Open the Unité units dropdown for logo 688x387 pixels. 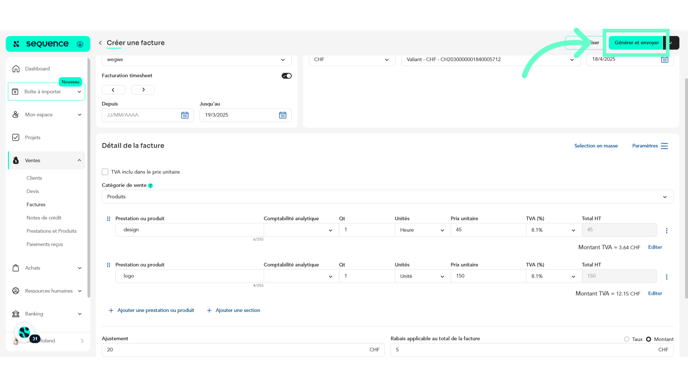pyautogui.click(x=422, y=276)
